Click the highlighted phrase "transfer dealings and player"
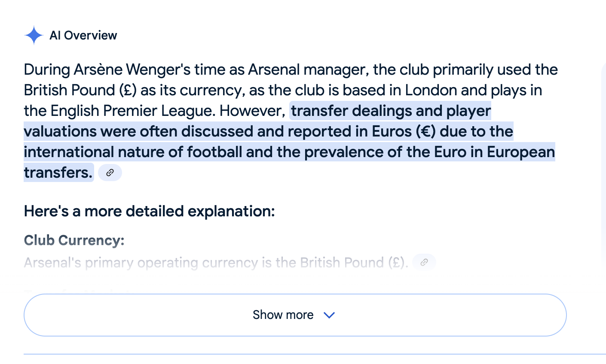The height and width of the screenshot is (364, 606). click(x=390, y=111)
